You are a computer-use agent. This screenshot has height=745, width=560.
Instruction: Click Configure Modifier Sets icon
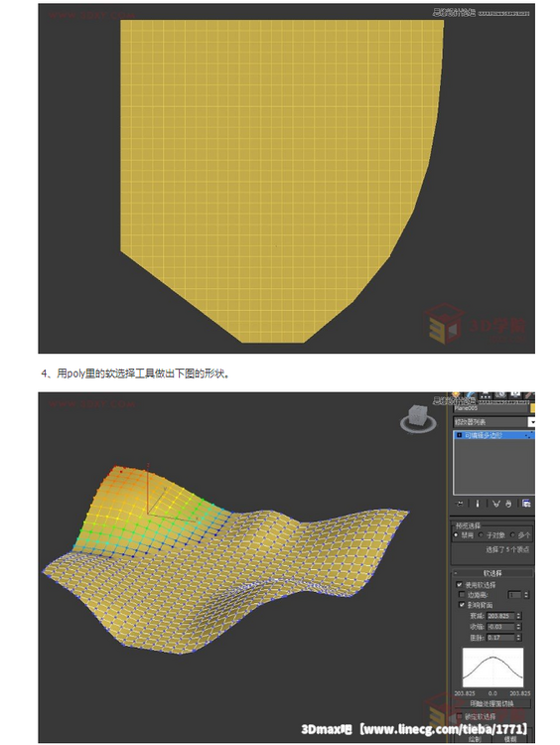[x=526, y=504]
